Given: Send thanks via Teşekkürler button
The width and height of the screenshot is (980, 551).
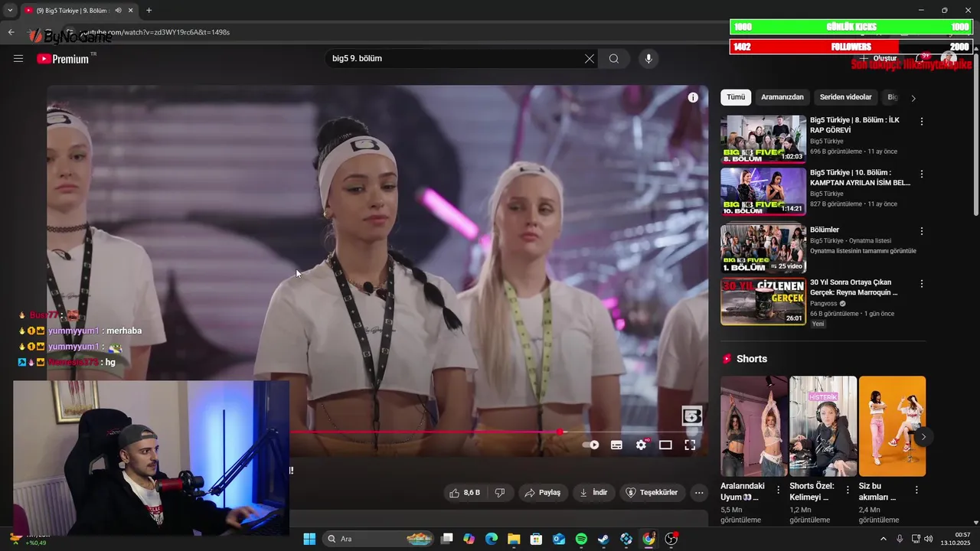Looking at the screenshot, I should [x=652, y=492].
